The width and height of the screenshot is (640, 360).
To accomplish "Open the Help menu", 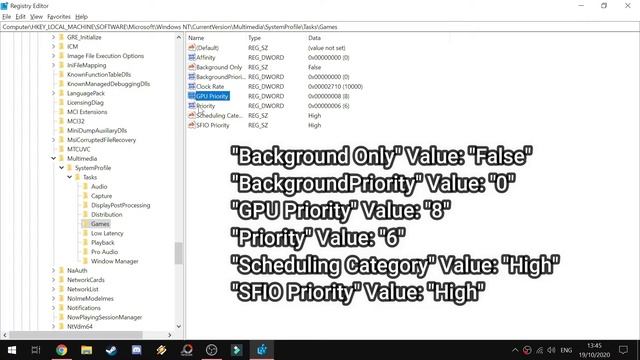I will tap(81, 17).
